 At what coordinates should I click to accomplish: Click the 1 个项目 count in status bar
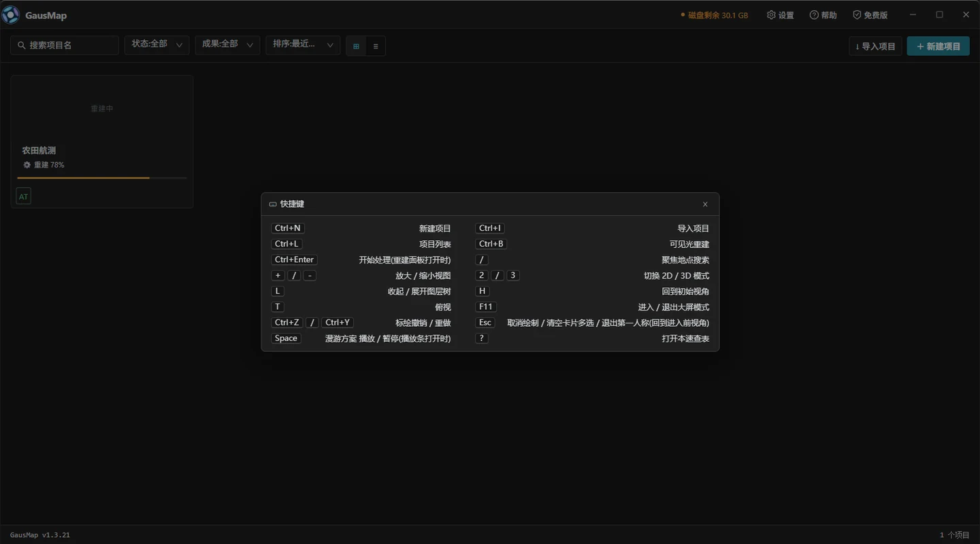955,535
